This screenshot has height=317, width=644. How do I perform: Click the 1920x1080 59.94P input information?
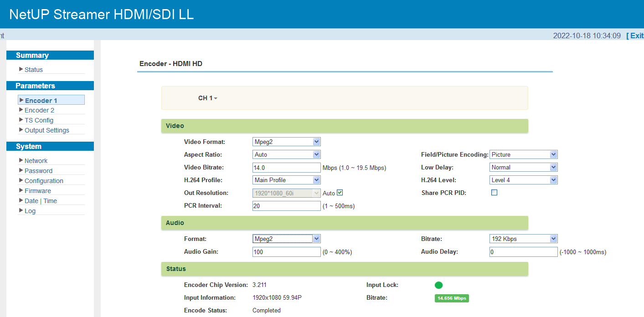click(x=278, y=298)
